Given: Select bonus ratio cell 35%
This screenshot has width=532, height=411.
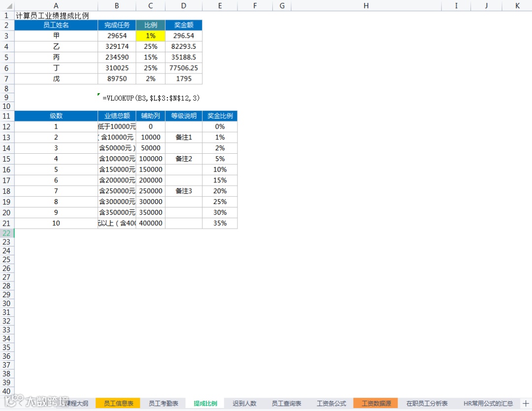Looking at the screenshot, I should pos(220,223).
